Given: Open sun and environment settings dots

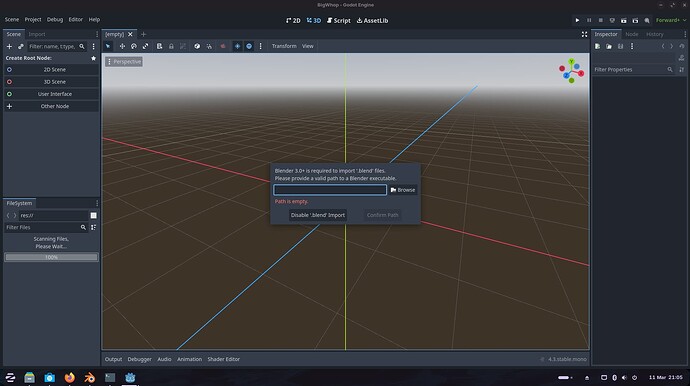Looking at the screenshot, I should [261, 46].
